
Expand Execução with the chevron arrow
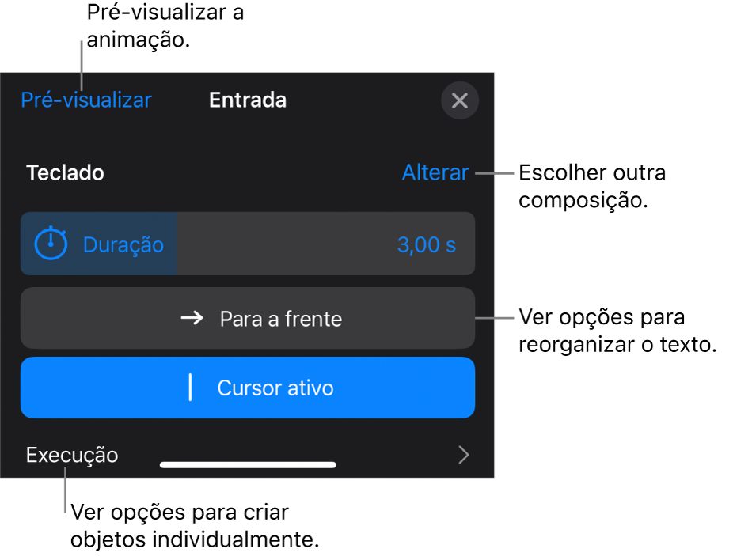(463, 455)
